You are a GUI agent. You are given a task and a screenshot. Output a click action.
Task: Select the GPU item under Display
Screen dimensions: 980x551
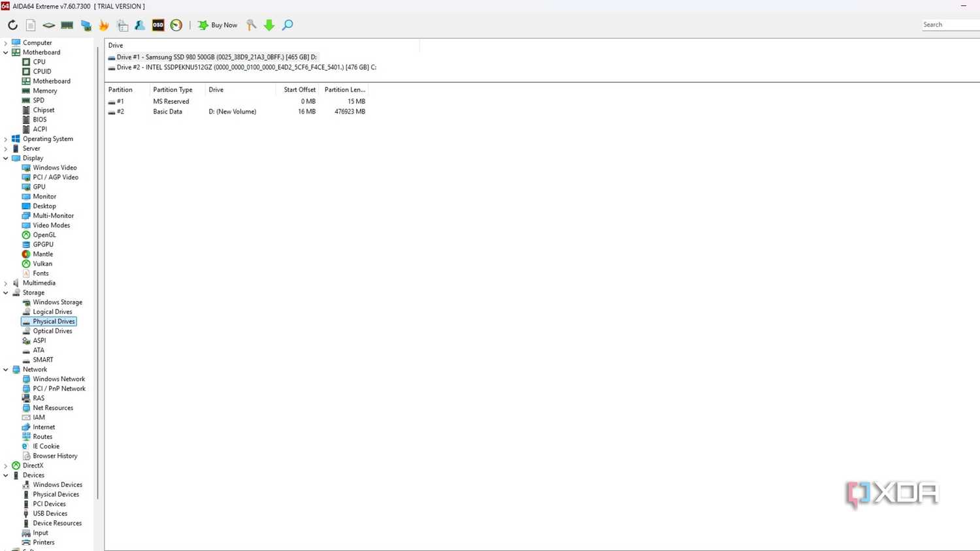click(39, 187)
